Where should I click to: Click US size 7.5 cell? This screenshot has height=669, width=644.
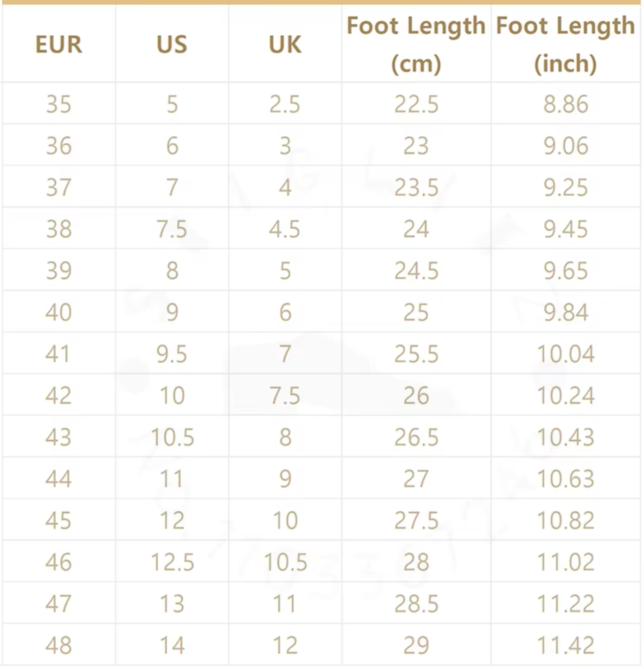[172, 229]
